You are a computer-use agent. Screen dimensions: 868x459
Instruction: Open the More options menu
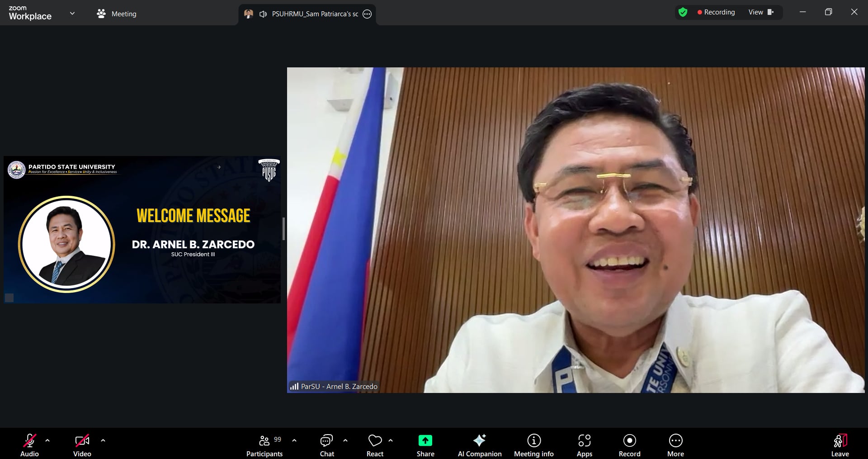[x=675, y=444]
